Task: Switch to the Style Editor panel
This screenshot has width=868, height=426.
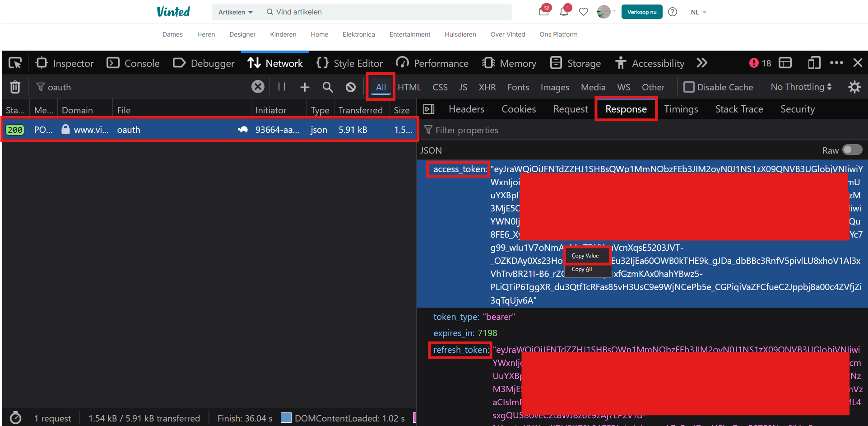Action: point(349,63)
